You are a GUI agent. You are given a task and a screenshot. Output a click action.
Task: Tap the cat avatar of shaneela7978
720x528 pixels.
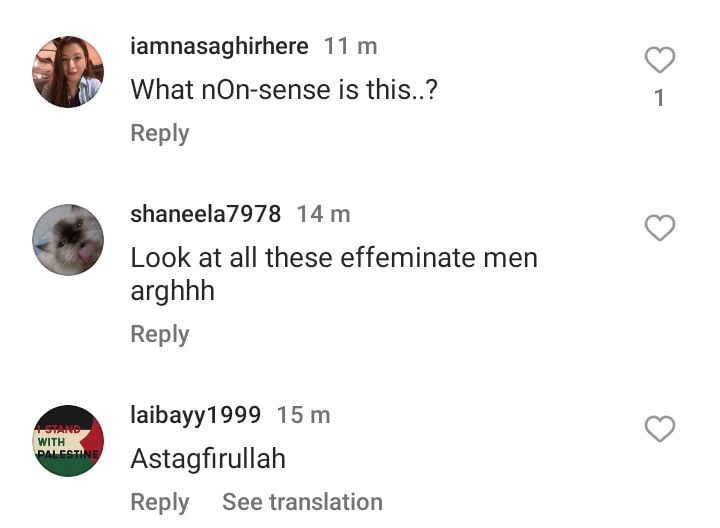pyautogui.click(x=68, y=240)
